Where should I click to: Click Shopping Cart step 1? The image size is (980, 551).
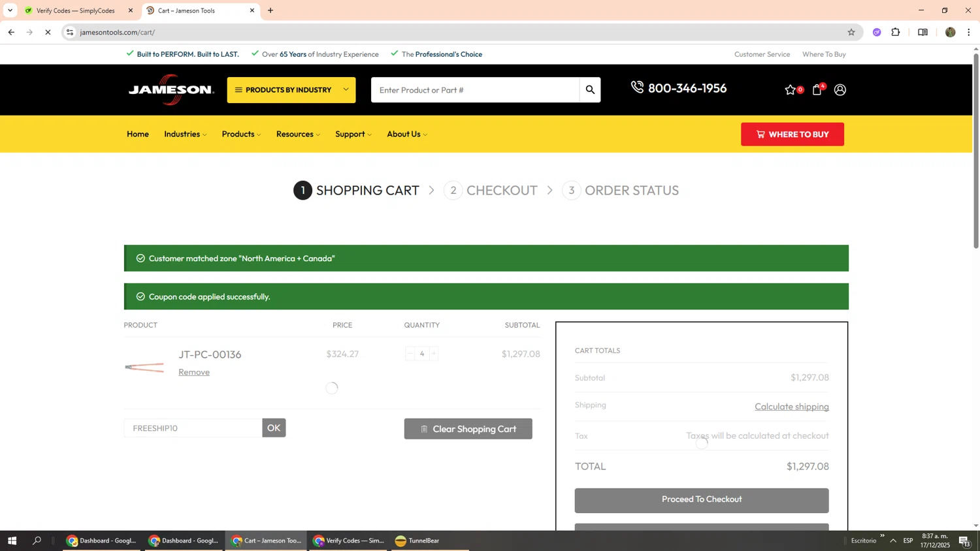pyautogui.click(x=356, y=191)
